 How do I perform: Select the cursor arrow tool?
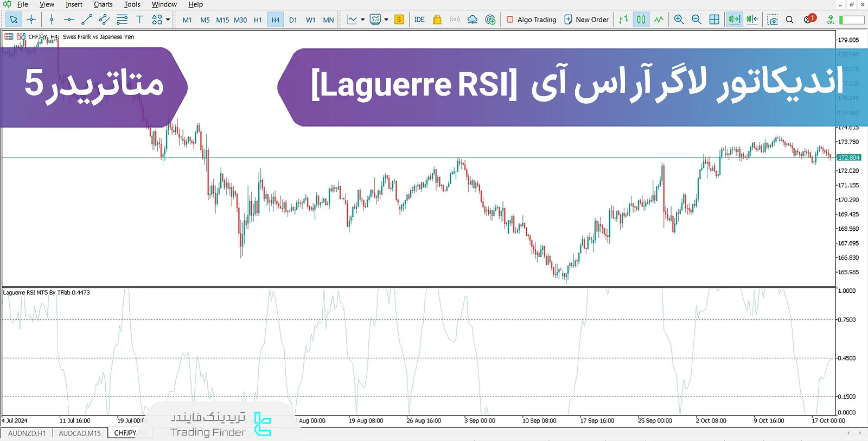click(14, 20)
